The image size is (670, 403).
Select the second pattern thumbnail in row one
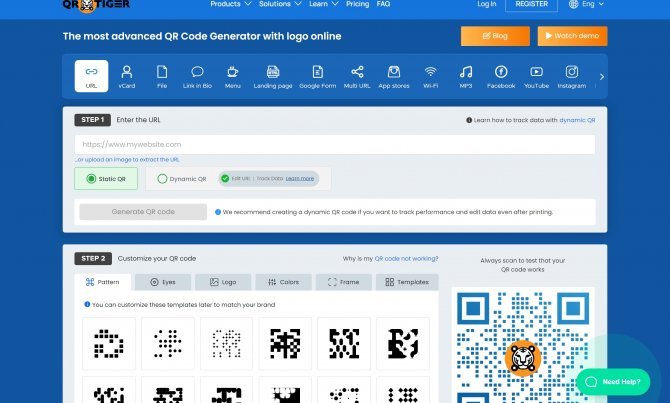pos(168,344)
